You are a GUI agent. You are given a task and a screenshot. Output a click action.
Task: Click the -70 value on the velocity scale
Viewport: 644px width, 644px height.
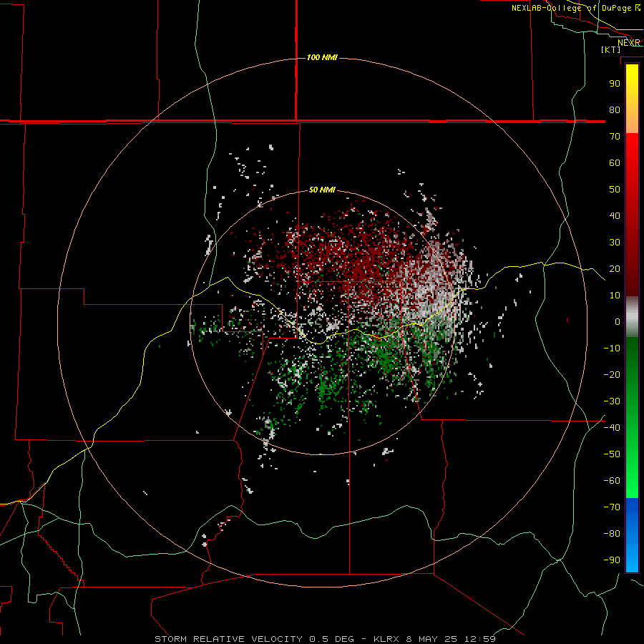[x=612, y=507]
